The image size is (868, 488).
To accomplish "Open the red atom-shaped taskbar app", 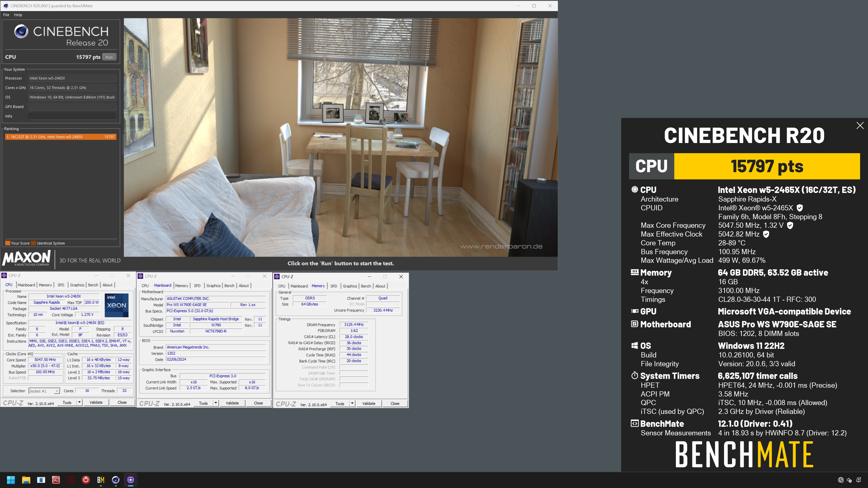I will tap(71, 480).
